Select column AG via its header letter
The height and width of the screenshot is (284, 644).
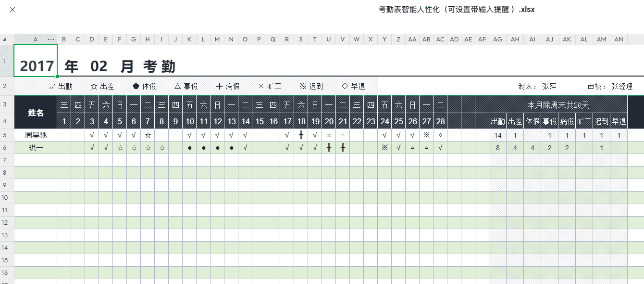click(x=498, y=39)
